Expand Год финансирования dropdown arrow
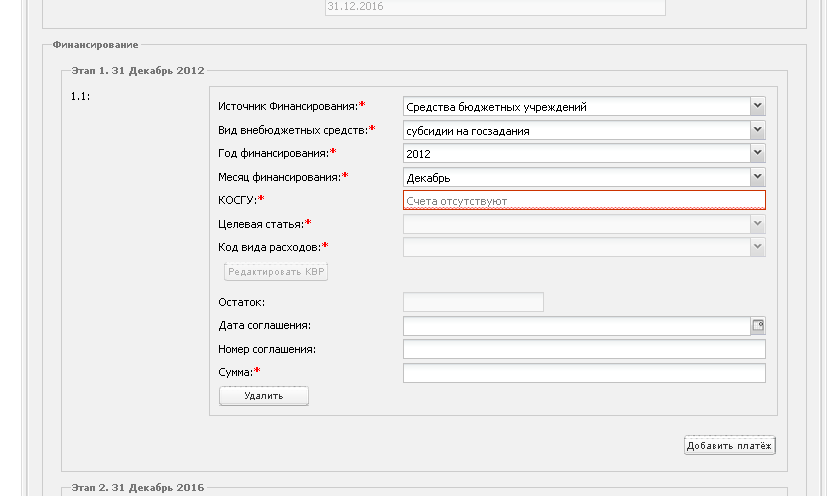The width and height of the screenshot is (838, 496). point(757,153)
